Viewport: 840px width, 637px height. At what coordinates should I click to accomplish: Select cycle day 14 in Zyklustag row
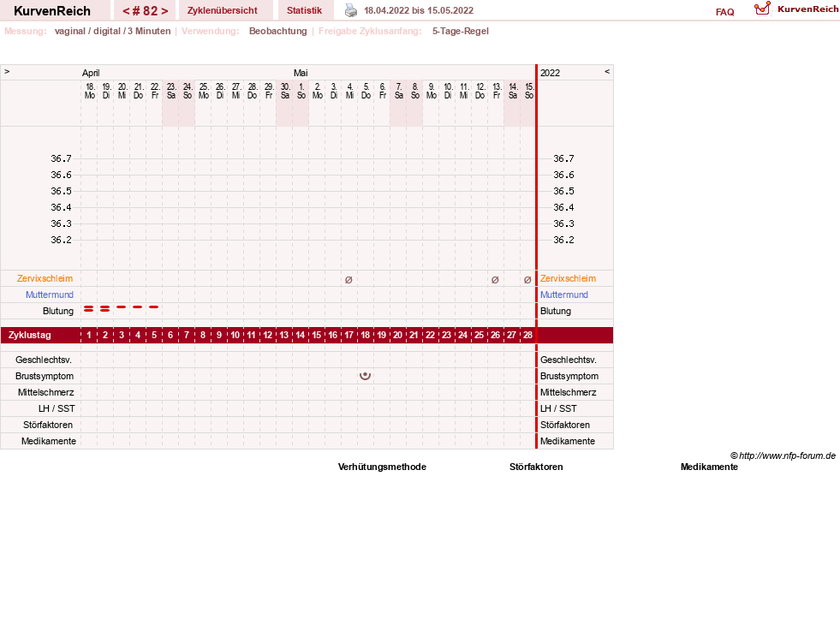[300, 335]
